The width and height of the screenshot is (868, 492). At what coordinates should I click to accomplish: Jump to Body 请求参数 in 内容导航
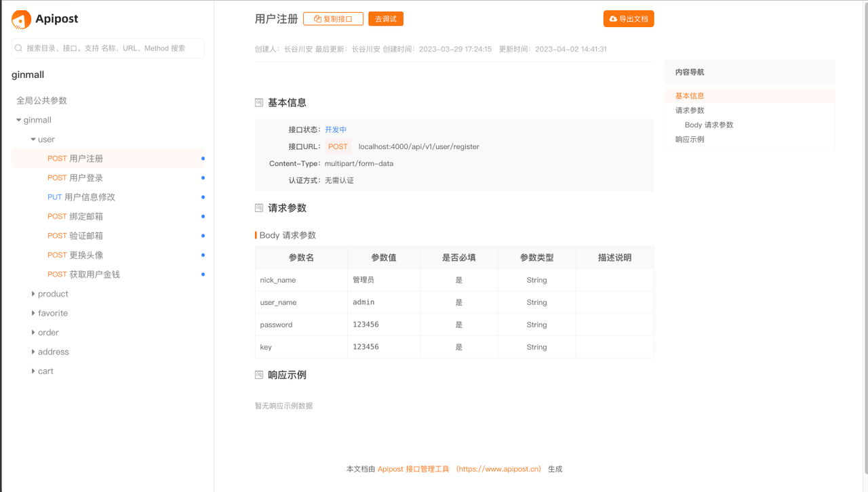click(709, 125)
